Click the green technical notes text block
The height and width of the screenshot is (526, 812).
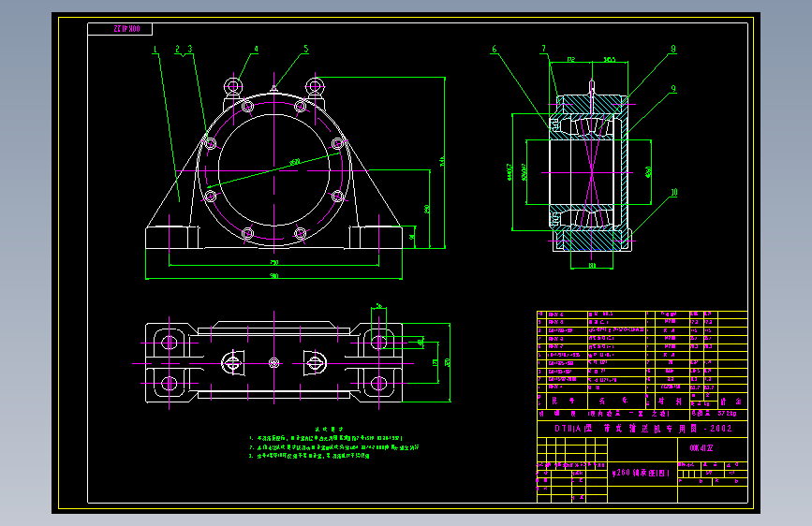[x=334, y=443]
